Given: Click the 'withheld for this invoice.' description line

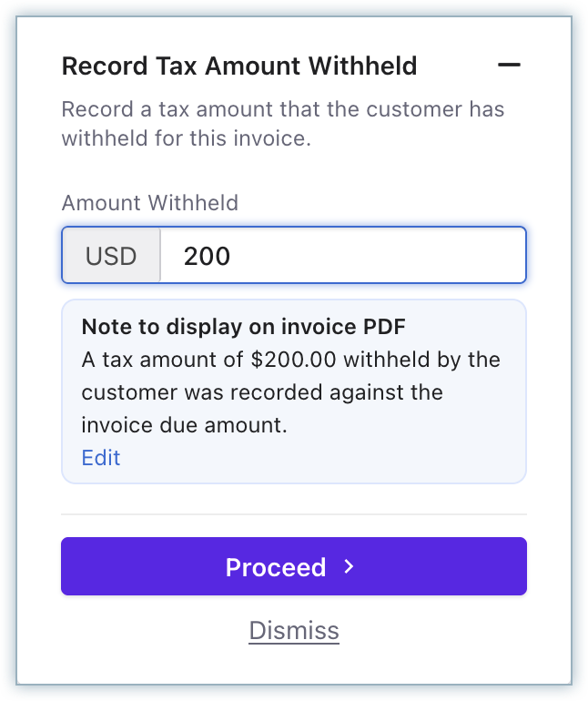Looking at the screenshot, I should (x=186, y=139).
